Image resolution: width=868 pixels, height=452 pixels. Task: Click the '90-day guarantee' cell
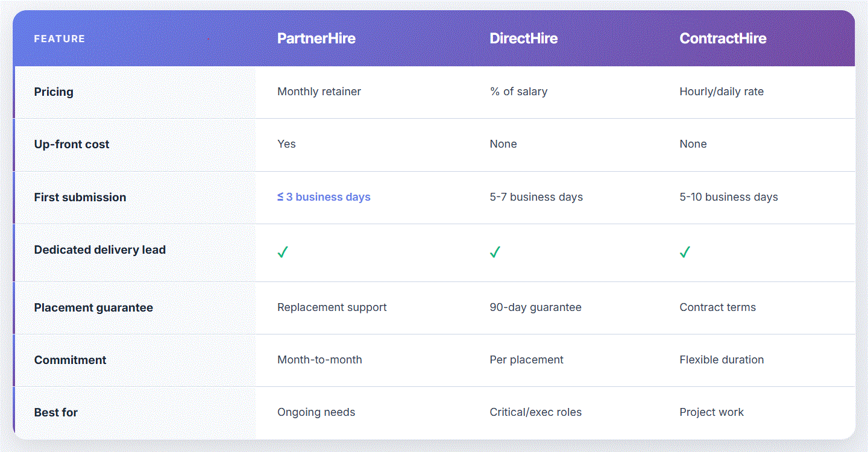coord(535,307)
